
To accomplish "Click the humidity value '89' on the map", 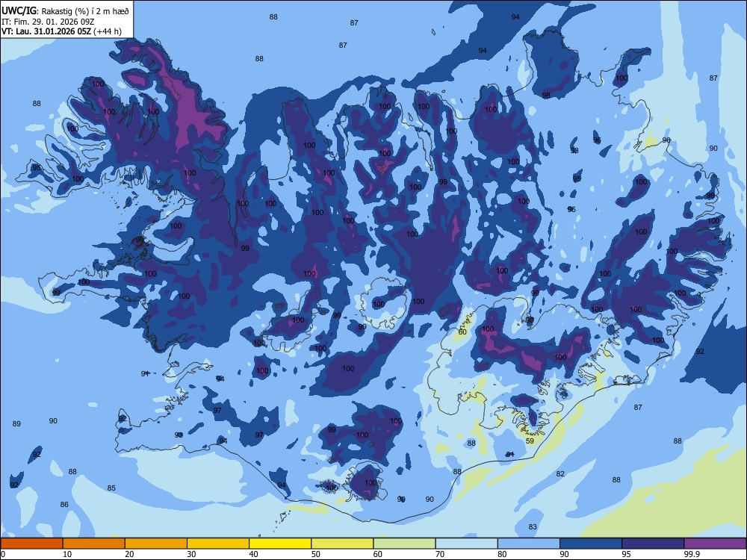I will click(16, 424).
